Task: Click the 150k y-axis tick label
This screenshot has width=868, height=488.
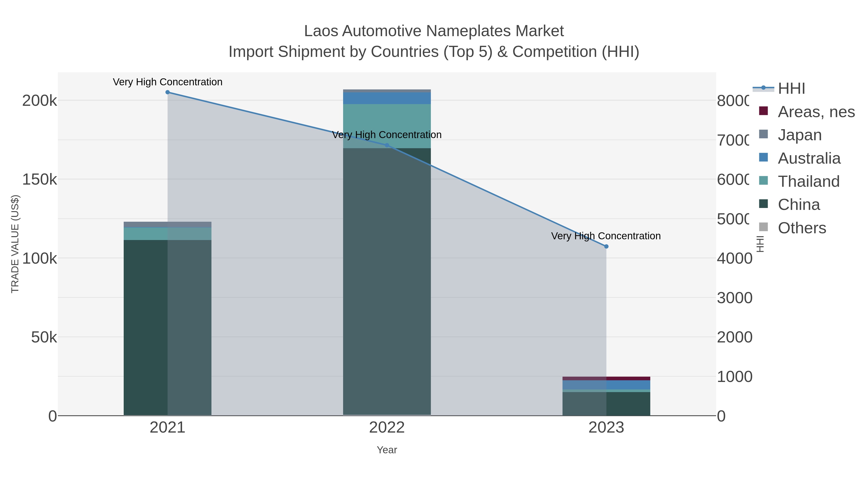Action: coord(40,179)
